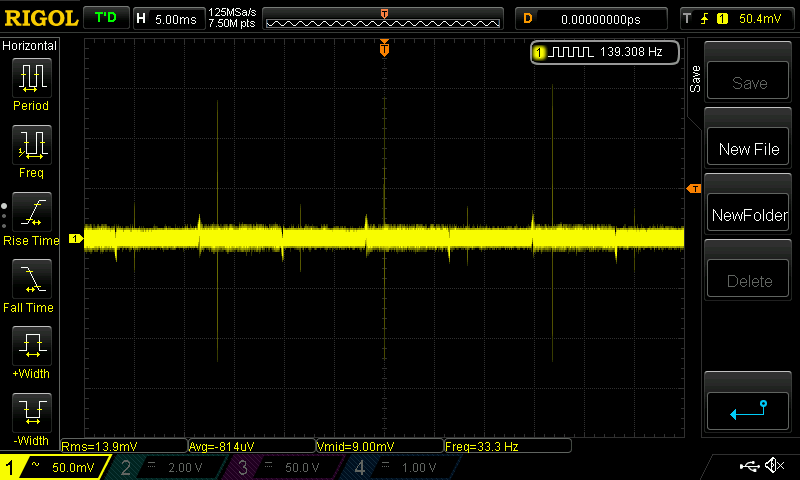Select the +Width measurement icon
Image resolution: width=800 pixels, height=480 pixels.
pos(32,345)
